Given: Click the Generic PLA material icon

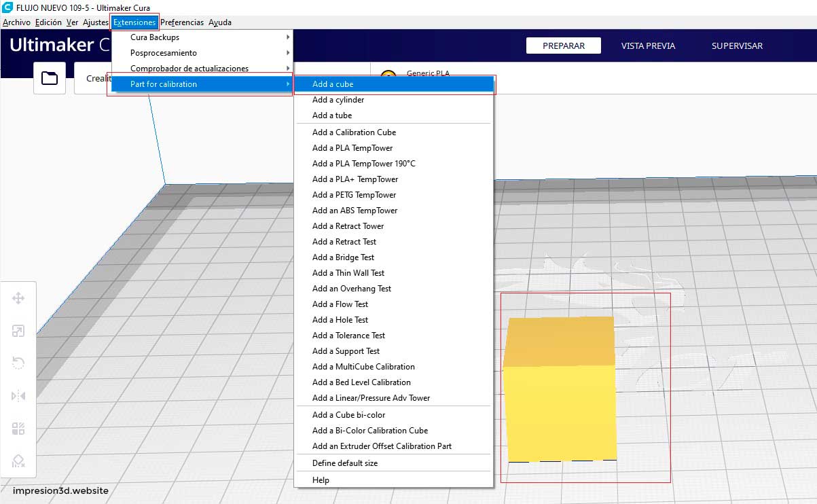Looking at the screenshot, I should point(388,75).
